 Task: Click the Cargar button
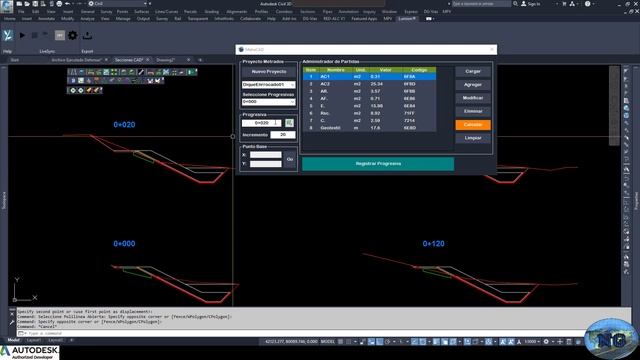pyautogui.click(x=473, y=71)
